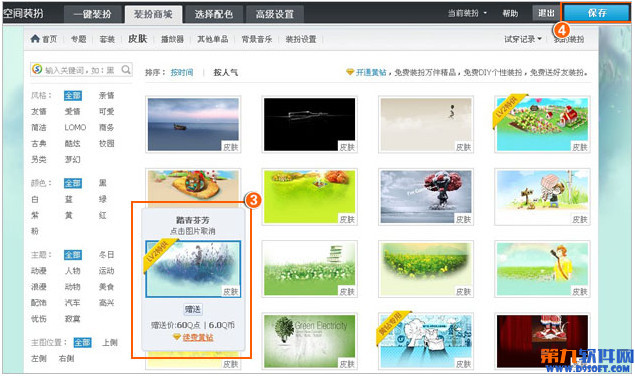
Task: Click the Soso logo in the search box
Action: [x=37, y=69]
